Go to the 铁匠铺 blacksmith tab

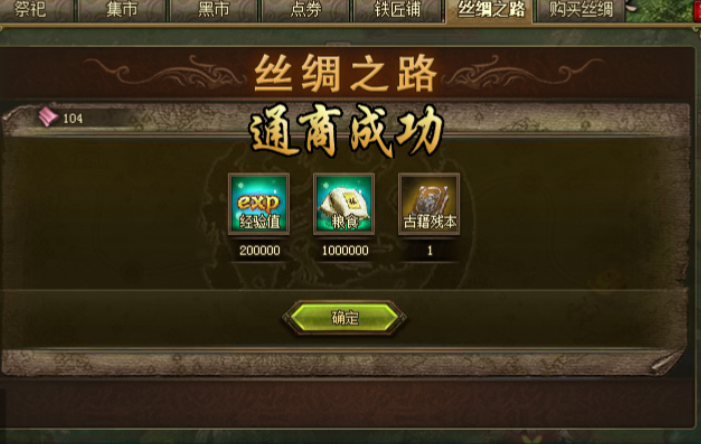coord(397,9)
